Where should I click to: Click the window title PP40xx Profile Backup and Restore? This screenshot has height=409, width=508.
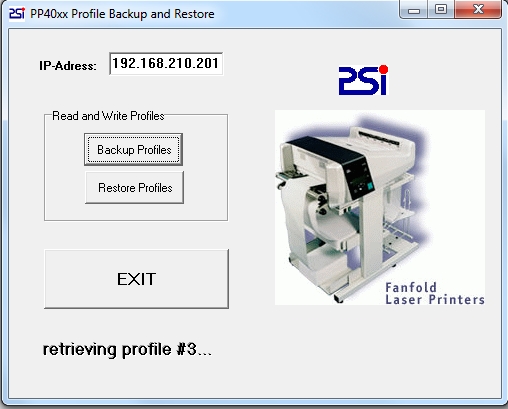(x=122, y=14)
